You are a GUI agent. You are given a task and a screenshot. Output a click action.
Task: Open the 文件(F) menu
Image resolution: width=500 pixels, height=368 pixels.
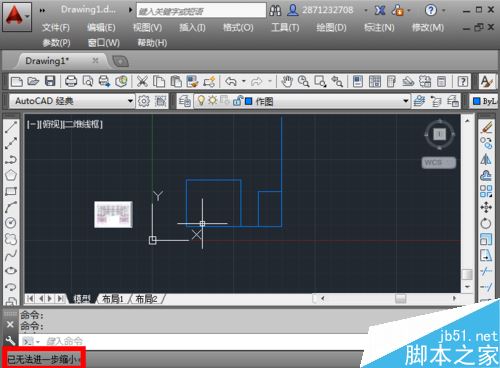pyautogui.click(x=56, y=28)
